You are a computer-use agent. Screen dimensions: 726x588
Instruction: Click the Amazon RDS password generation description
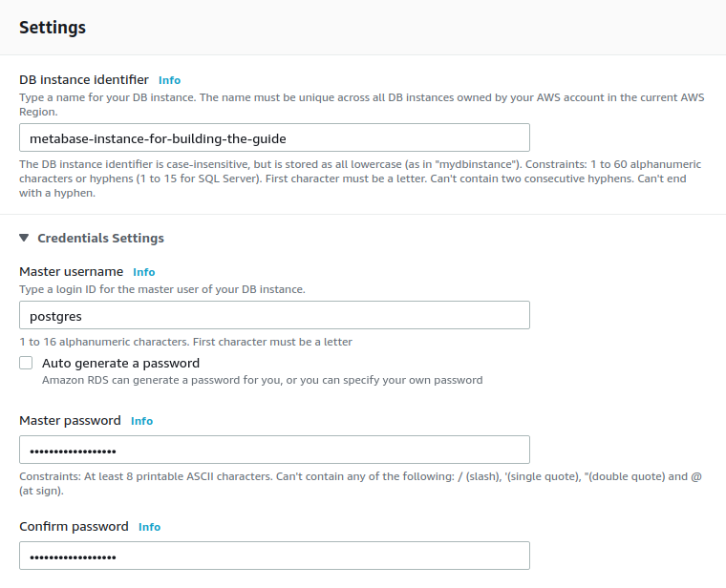(262, 380)
